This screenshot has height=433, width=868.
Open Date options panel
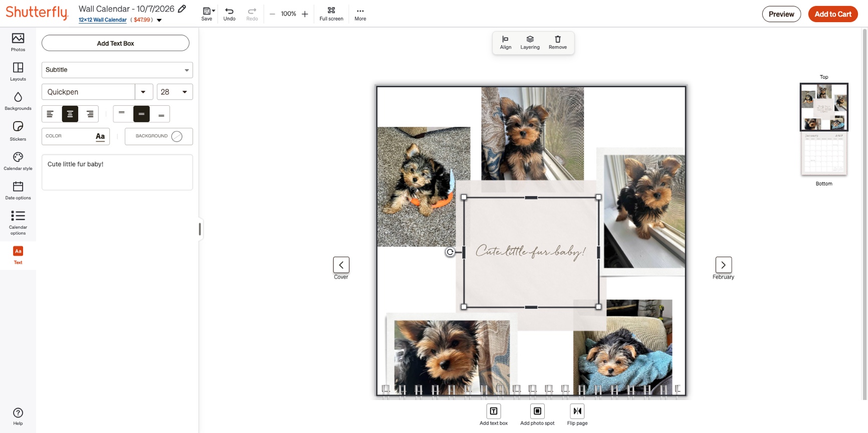[18, 190]
